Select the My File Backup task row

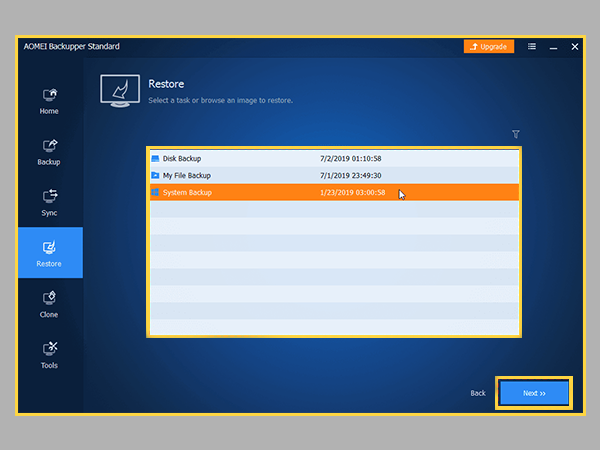(334, 175)
